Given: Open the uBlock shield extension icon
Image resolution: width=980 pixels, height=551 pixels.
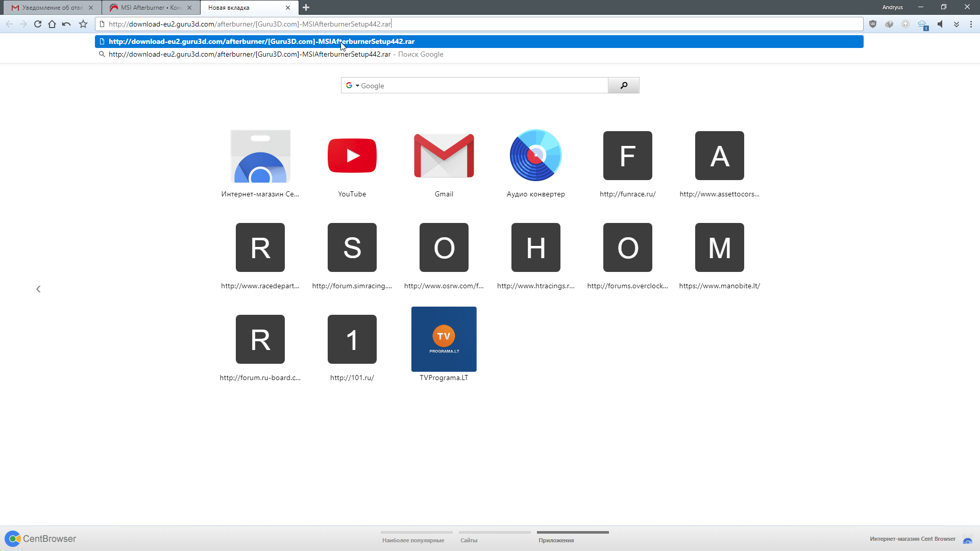Looking at the screenshot, I should coord(873,24).
